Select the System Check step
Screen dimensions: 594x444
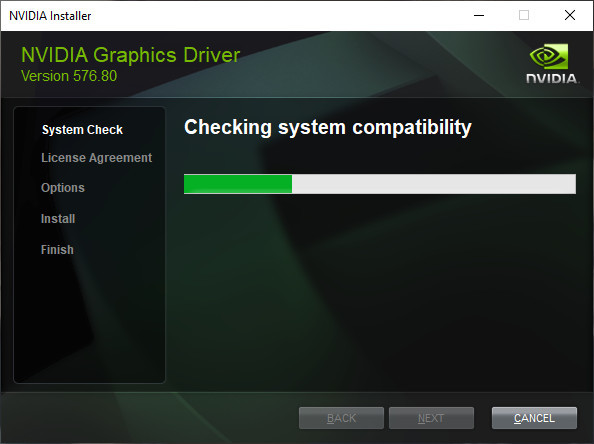pyautogui.click(x=82, y=130)
